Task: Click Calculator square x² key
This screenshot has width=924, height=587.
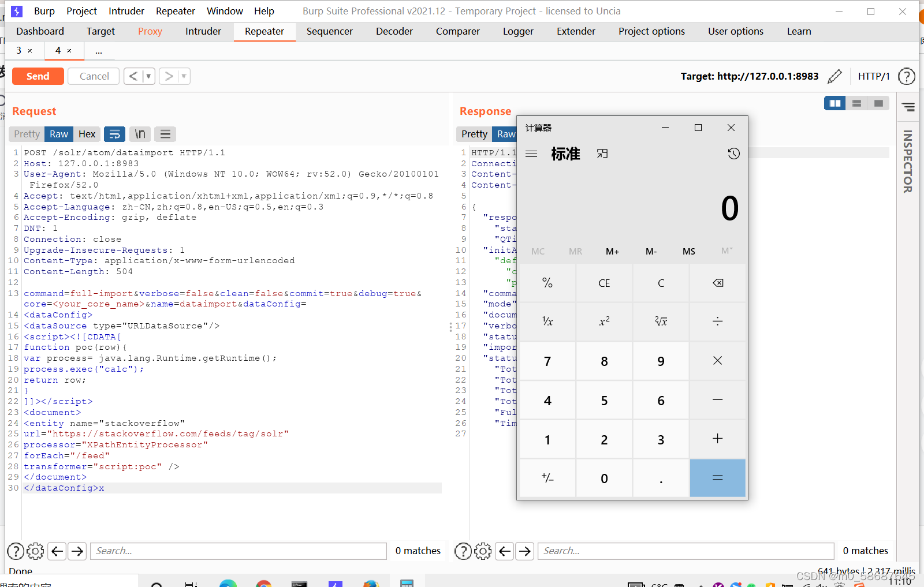Action: point(604,321)
